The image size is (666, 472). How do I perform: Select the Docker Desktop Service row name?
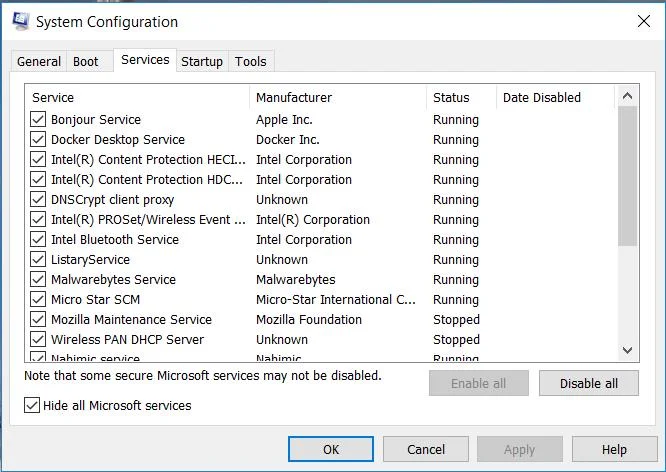click(118, 140)
